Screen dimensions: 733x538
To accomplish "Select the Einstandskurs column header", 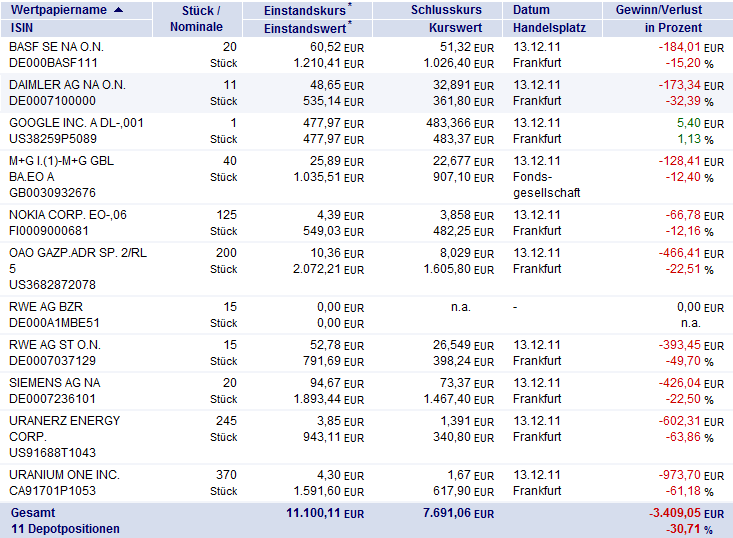I will pyautogui.click(x=304, y=10).
